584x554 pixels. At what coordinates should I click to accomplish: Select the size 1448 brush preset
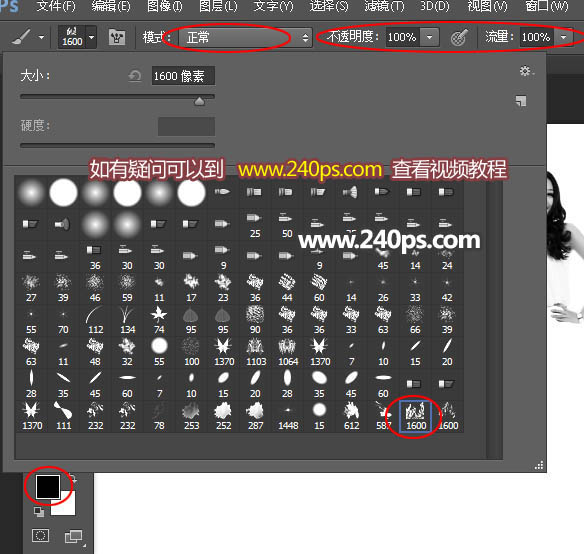coord(288,417)
